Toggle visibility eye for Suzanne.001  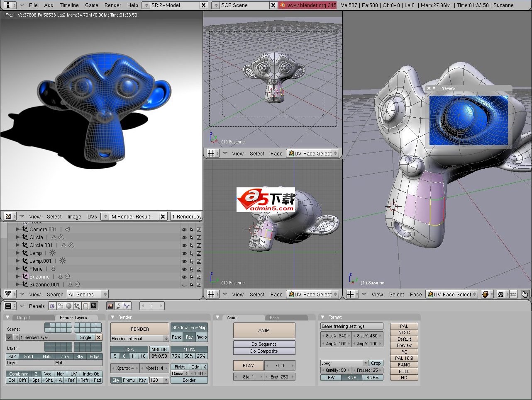point(184,285)
